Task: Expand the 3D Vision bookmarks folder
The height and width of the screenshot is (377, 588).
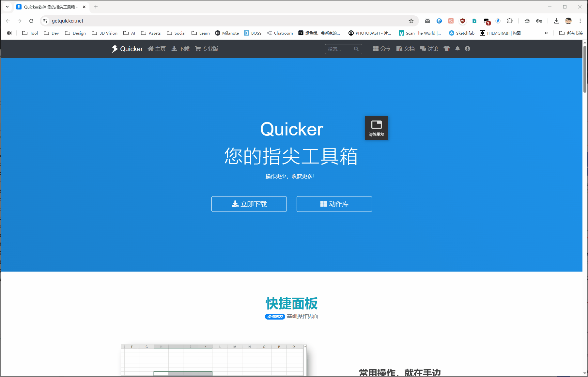Action: click(104, 33)
